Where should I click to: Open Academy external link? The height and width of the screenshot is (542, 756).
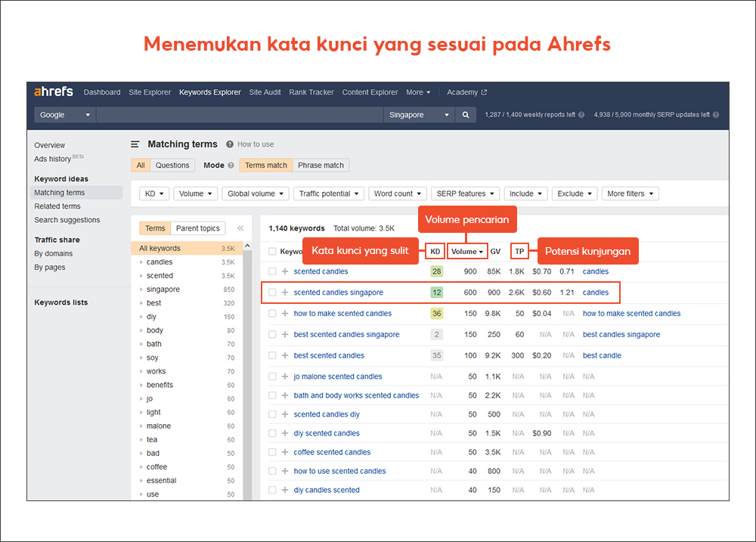tap(466, 92)
